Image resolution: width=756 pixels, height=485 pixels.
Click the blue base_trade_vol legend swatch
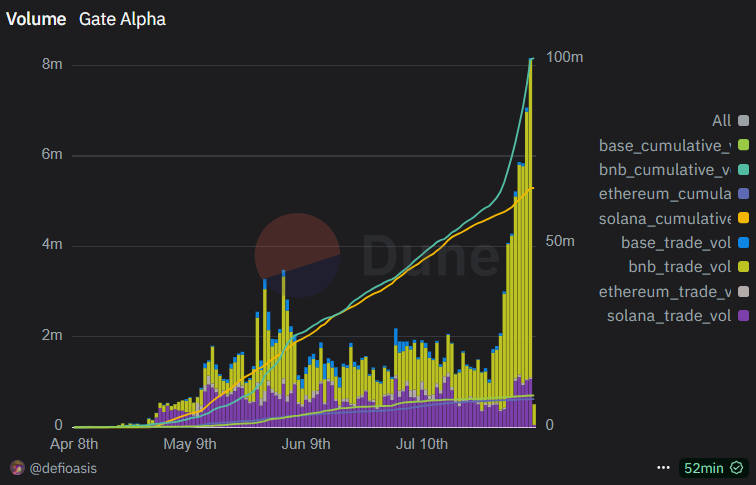[x=743, y=242]
